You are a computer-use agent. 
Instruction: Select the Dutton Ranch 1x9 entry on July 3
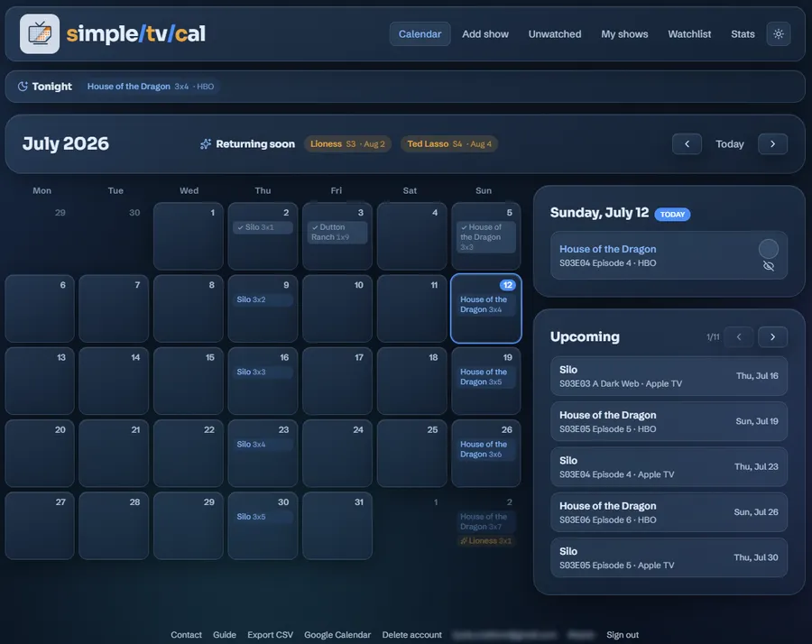[337, 232]
